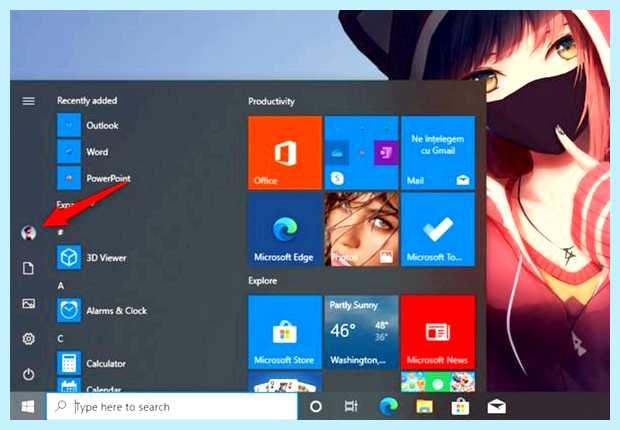Open Cortana circle on the taskbar
The image size is (620, 430).
coord(316,406)
